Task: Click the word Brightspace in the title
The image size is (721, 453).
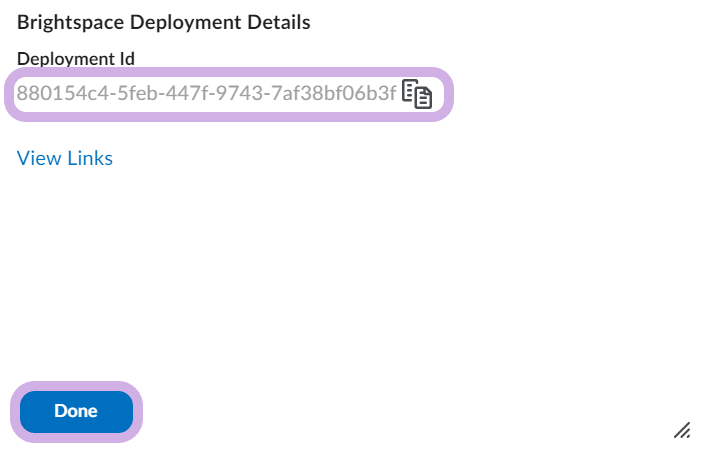Action: (x=70, y=23)
